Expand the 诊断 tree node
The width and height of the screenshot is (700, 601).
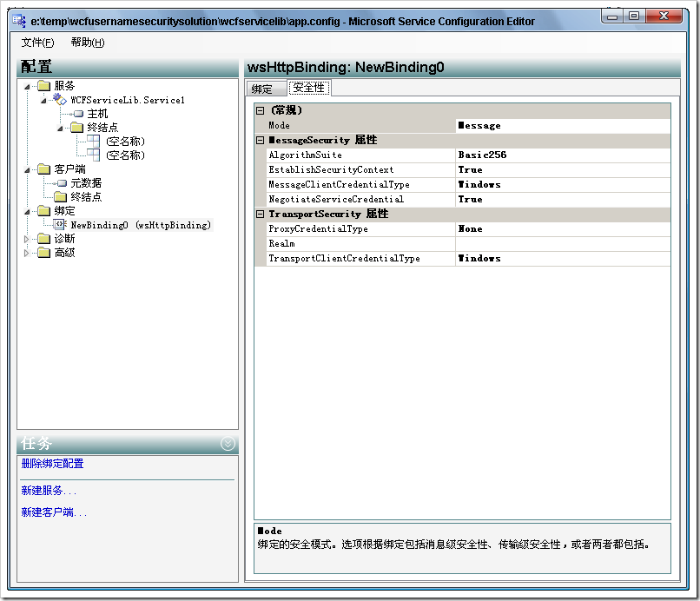pos(26,239)
